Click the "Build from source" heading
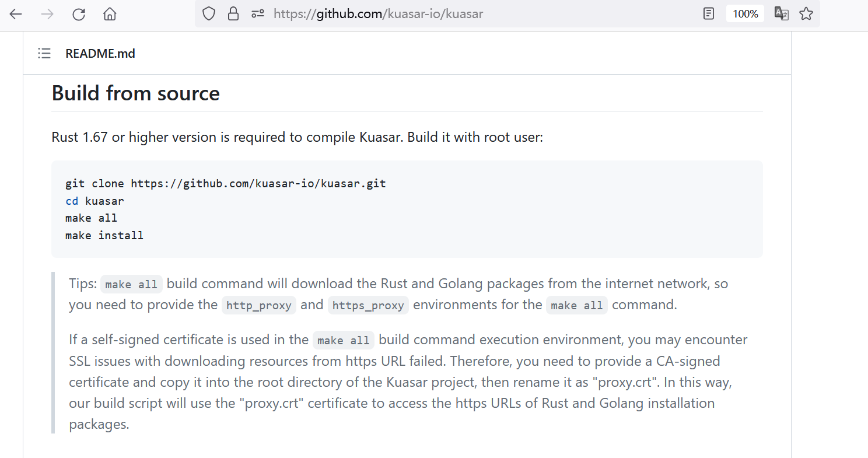This screenshot has height=458, width=868. click(136, 93)
